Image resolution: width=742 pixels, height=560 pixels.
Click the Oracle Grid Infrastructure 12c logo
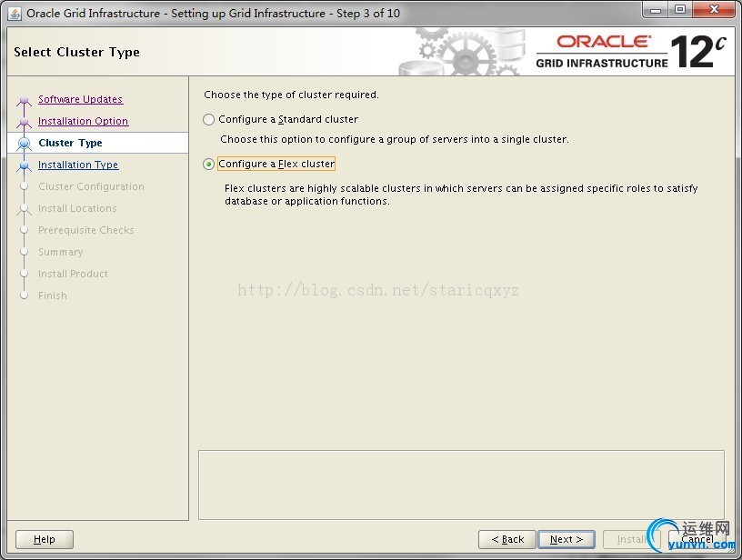(x=630, y=51)
